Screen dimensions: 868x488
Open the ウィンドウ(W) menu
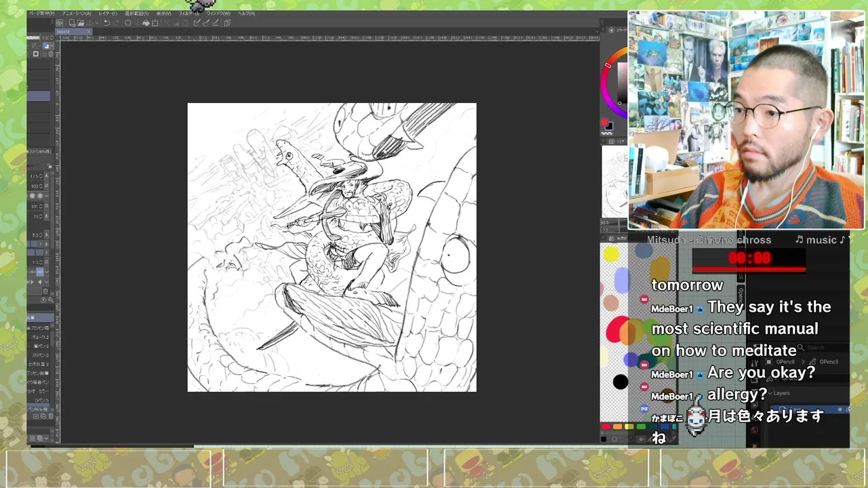(218, 14)
